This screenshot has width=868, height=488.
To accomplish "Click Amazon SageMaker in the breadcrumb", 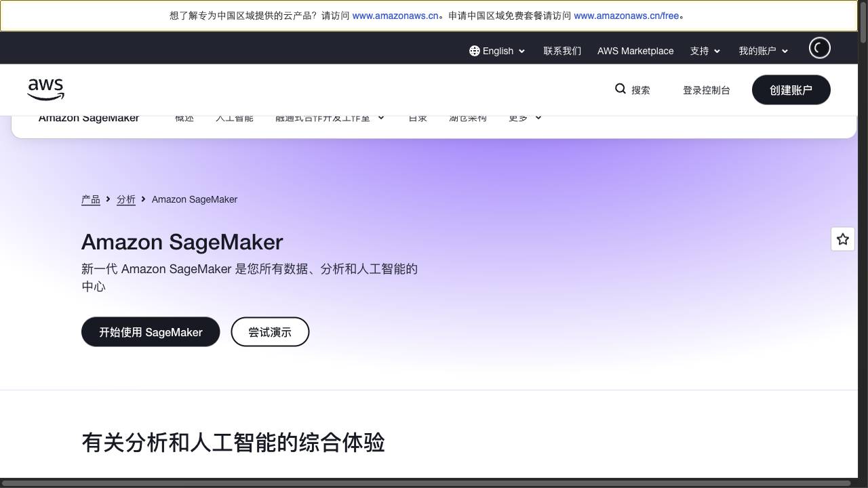I will tap(195, 199).
